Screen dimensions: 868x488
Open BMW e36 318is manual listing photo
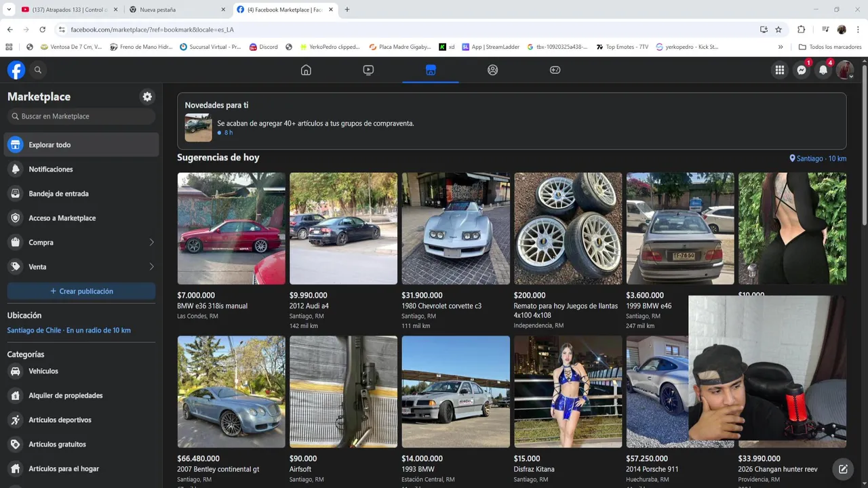tap(231, 228)
